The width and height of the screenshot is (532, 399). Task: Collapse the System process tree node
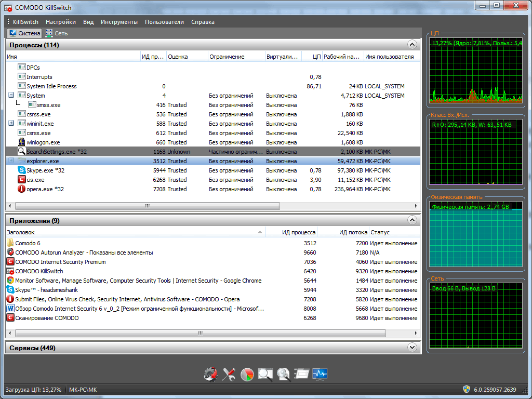11,96
